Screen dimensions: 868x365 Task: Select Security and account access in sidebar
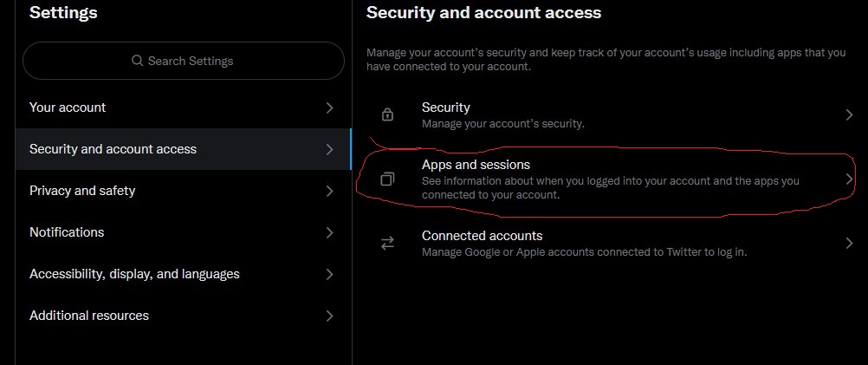click(x=184, y=149)
